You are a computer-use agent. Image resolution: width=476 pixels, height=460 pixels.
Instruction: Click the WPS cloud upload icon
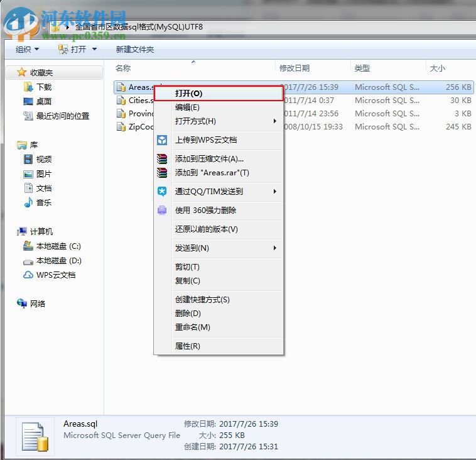(x=162, y=140)
